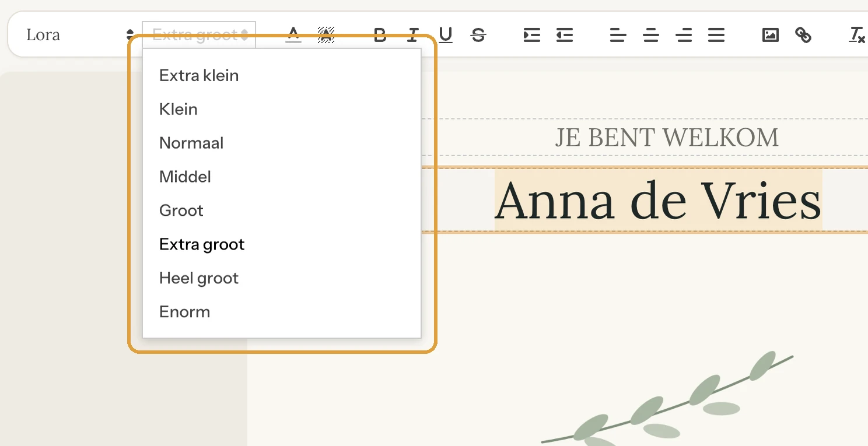Viewport: 868px width, 446px height.
Task: Select Extra klein size
Action: click(282, 76)
